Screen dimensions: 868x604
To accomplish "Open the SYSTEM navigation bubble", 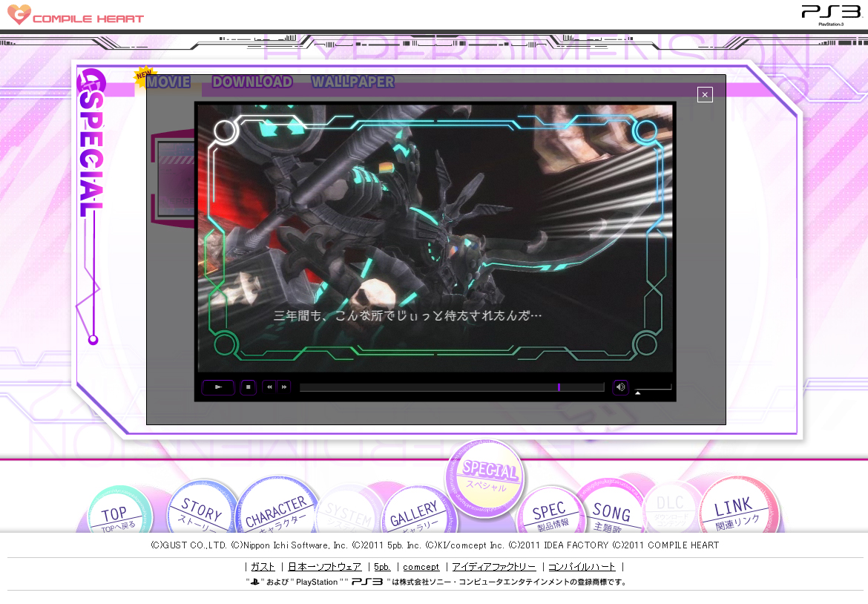I will pyautogui.click(x=349, y=511).
